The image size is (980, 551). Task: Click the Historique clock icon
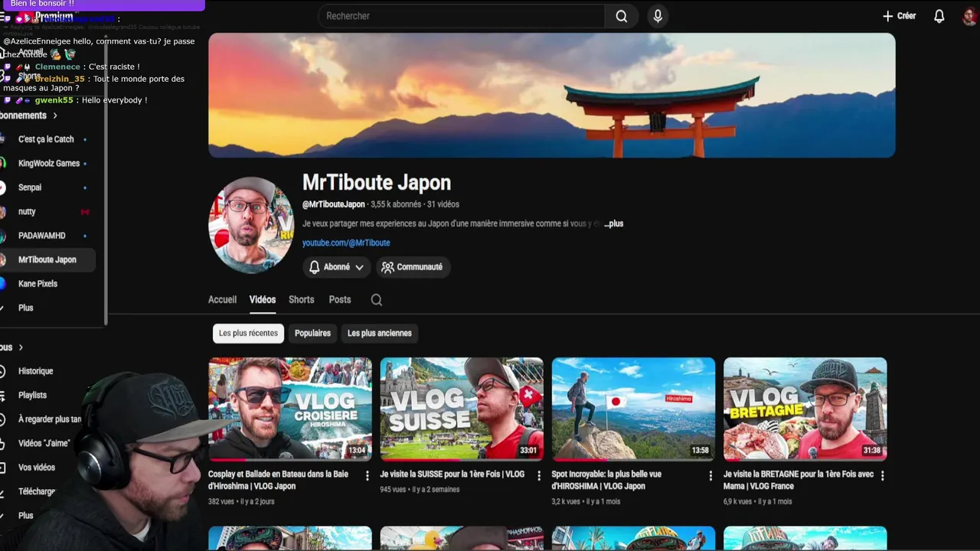point(3,371)
